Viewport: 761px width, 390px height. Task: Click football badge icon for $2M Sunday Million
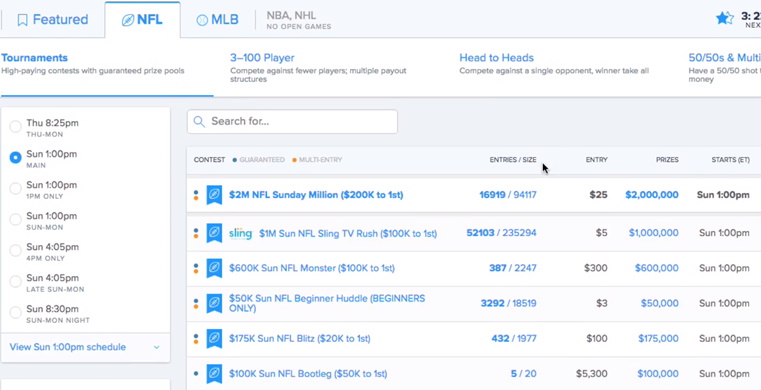point(214,195)
